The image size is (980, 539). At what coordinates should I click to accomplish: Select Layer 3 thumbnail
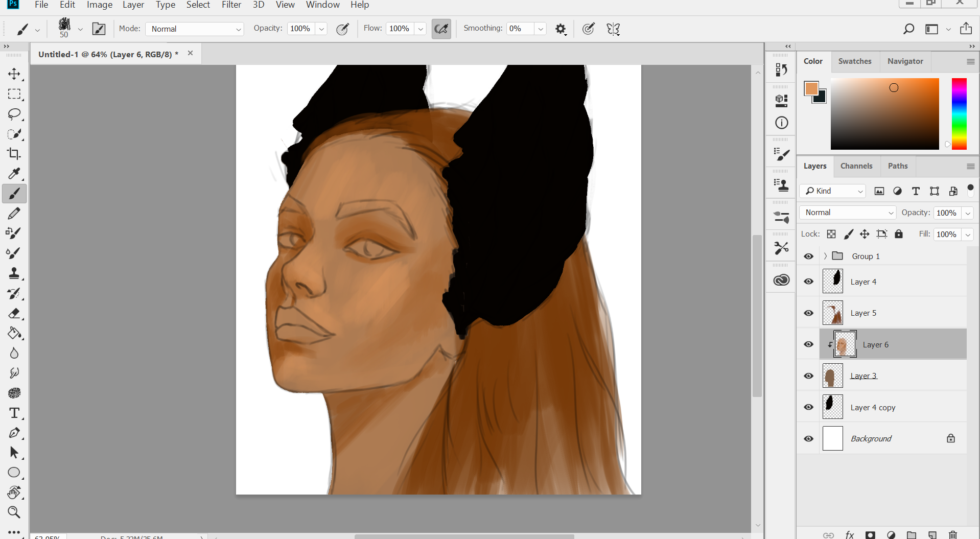[832, 376]
